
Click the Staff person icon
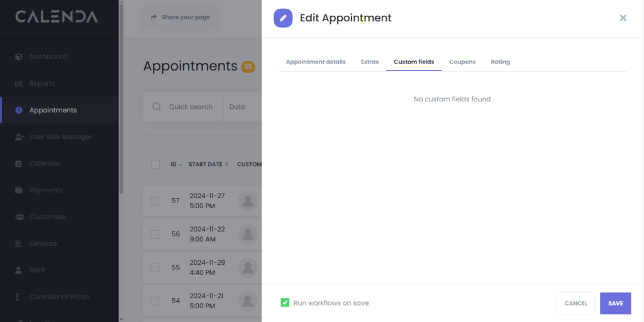(x=19, y=270)
